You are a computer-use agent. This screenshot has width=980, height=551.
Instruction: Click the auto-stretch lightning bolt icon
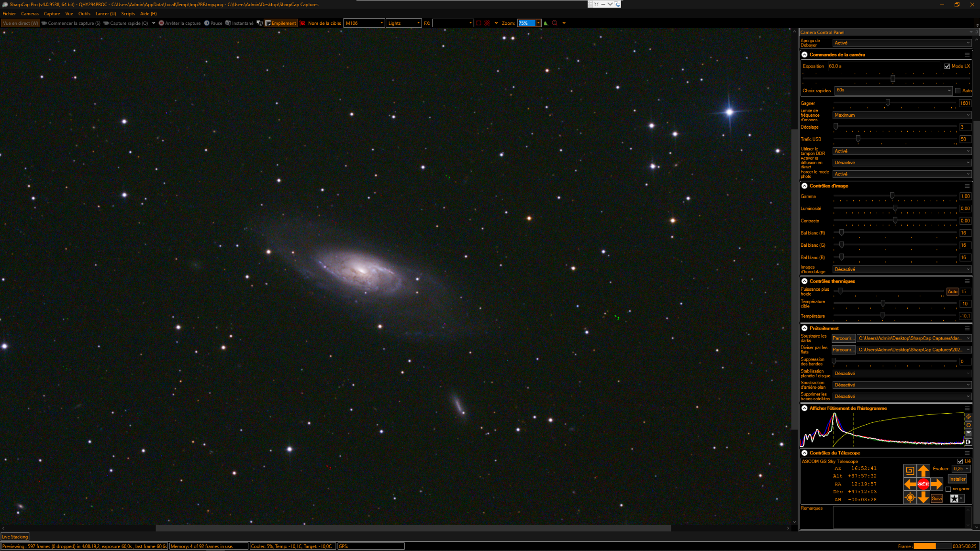(x=968, y=417)
